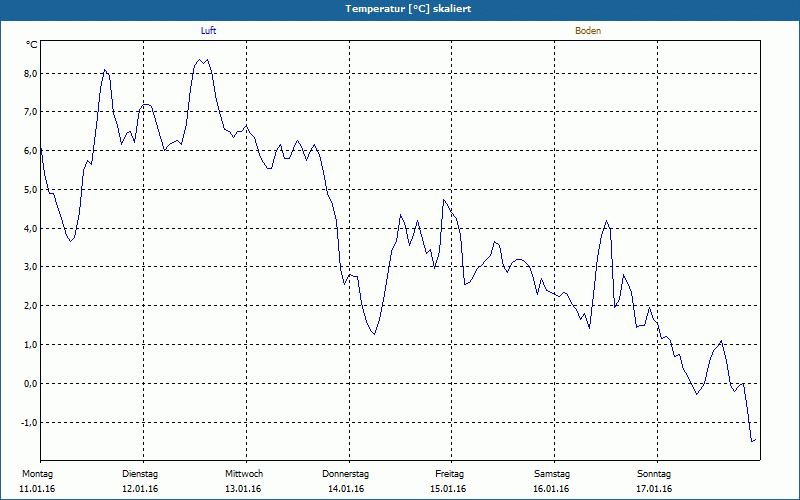Click the '3,0' y-axis value

coord(31,267)
